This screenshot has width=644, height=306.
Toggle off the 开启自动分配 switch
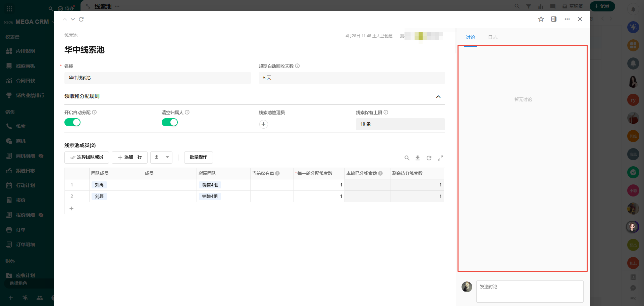tap(72, 122)
